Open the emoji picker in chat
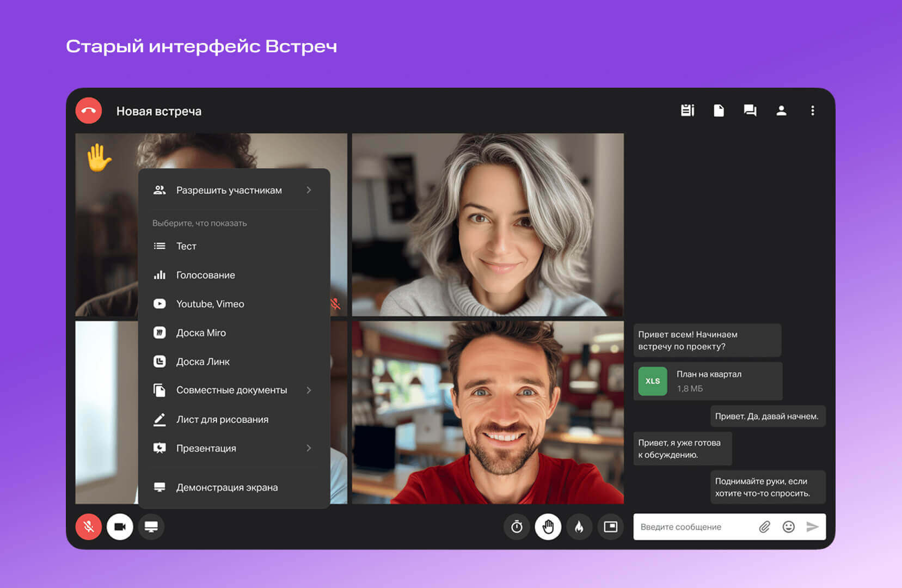The height and width of the screenshot is (588, 902). pyautogui.click(x=788, y=526)
